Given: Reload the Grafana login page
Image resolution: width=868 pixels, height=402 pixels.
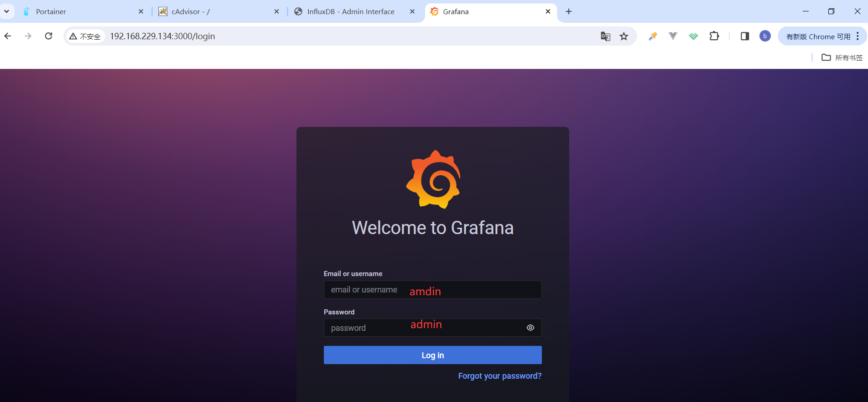Looking at the screenshot, I should pos(49,36).
